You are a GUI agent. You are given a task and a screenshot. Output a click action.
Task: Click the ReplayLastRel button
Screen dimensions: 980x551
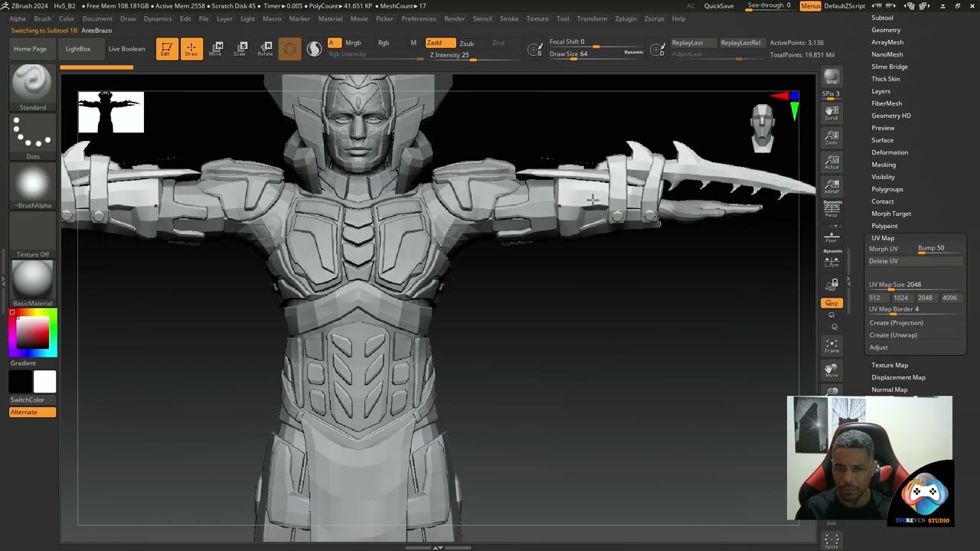coord(740,43)
